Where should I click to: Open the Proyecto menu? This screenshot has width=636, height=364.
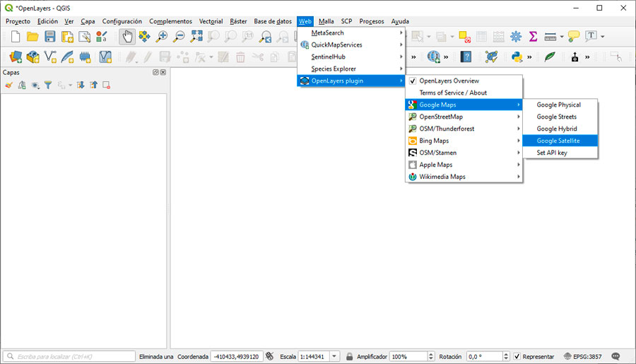[18, 21]
